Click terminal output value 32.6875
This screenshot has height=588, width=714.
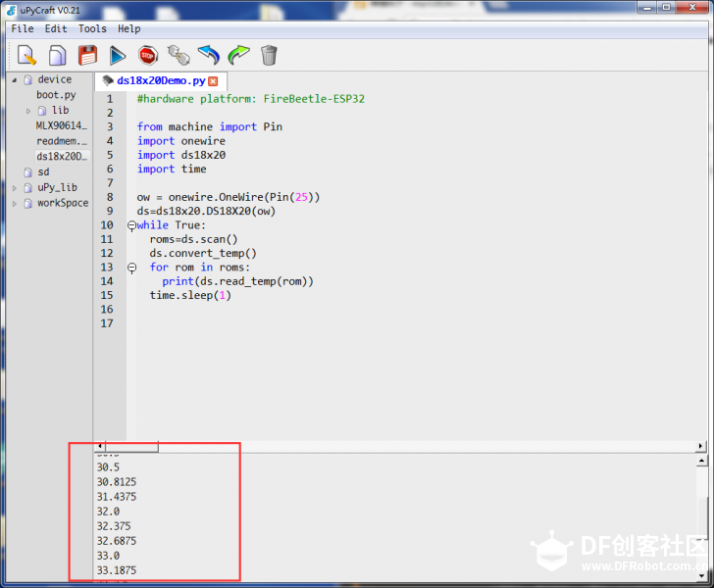[117, 541]
